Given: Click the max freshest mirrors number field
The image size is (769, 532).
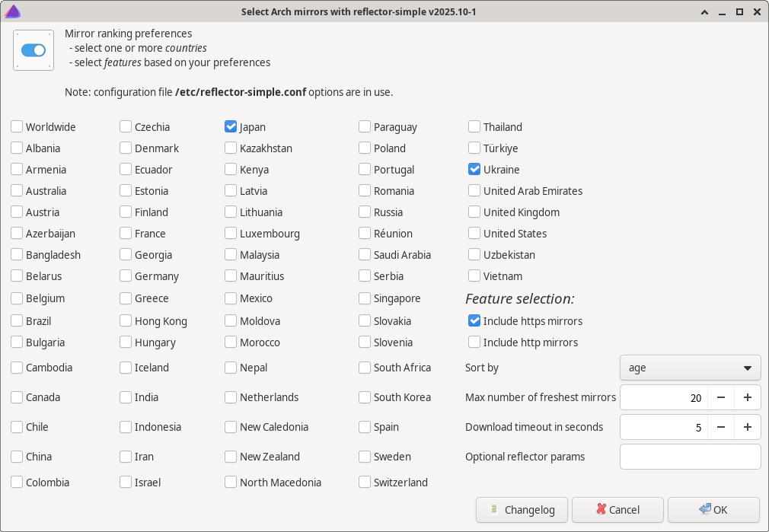Looking at the screenshot, I should 663,397.
